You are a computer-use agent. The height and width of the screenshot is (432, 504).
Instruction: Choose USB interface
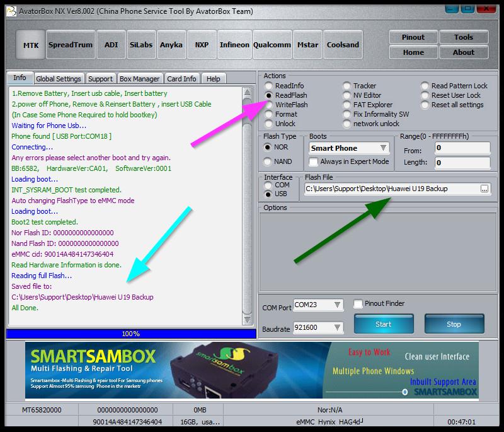click(x=276, y=194)
